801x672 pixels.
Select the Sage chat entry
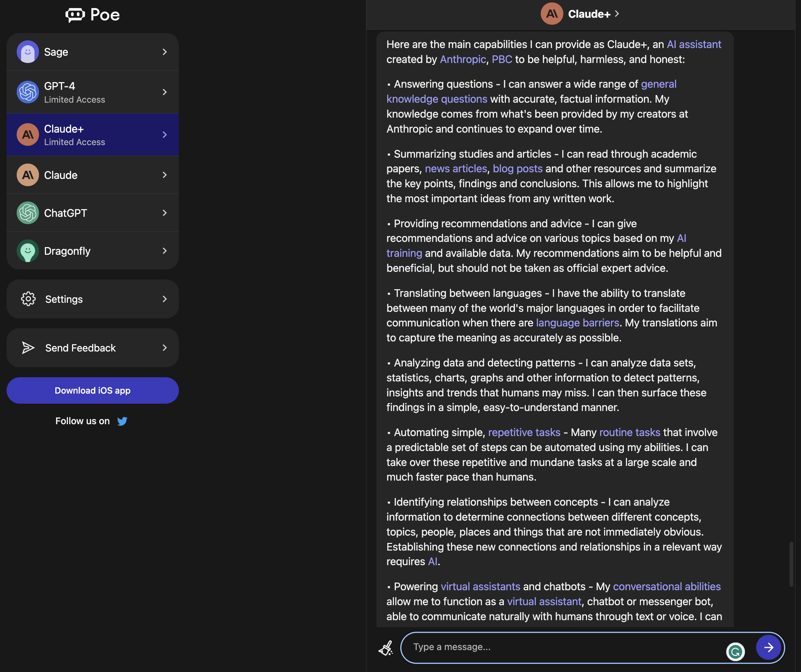click(x=93, y=52)
